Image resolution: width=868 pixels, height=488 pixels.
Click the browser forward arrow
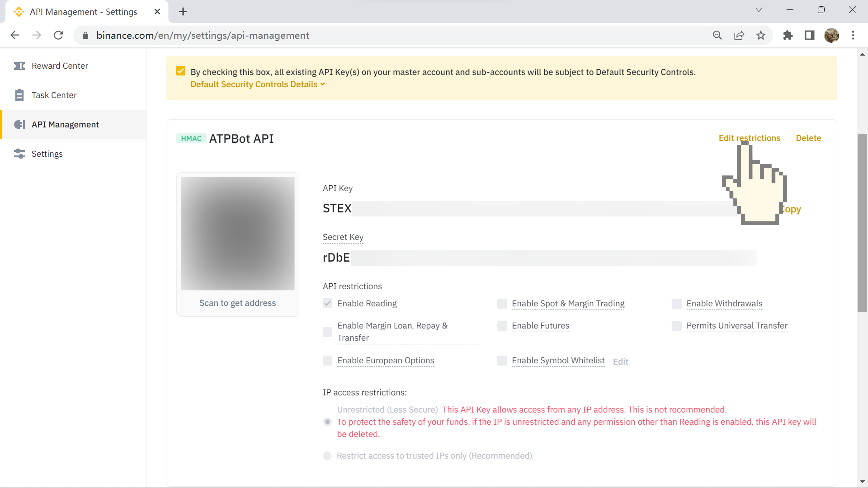36,35
